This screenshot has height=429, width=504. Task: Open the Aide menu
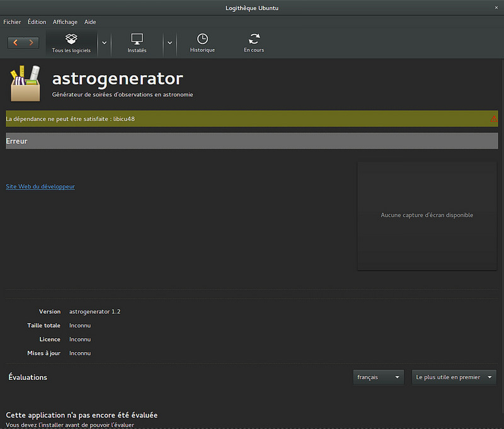click(x=90, y=22)
